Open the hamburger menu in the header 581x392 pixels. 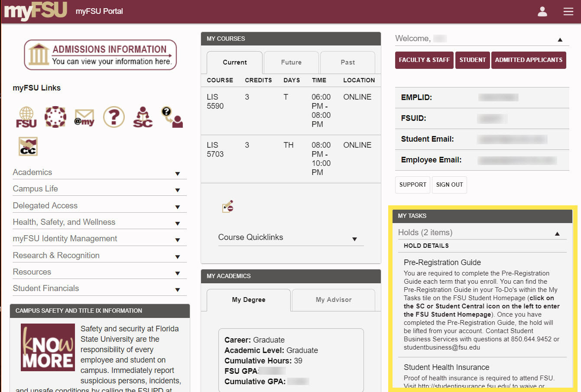pos(568,12)
